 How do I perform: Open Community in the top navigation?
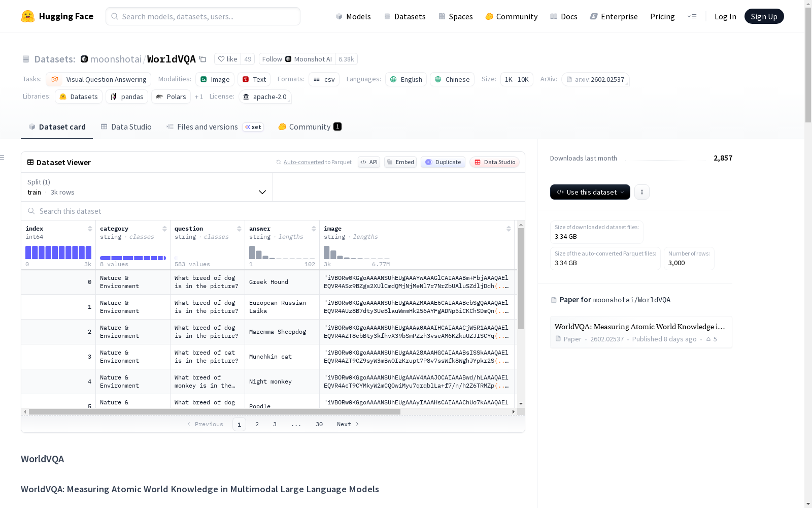tap(511, 16)
